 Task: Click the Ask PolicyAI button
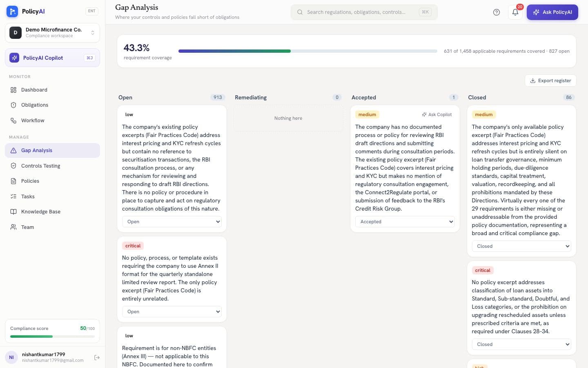(552, 12)
